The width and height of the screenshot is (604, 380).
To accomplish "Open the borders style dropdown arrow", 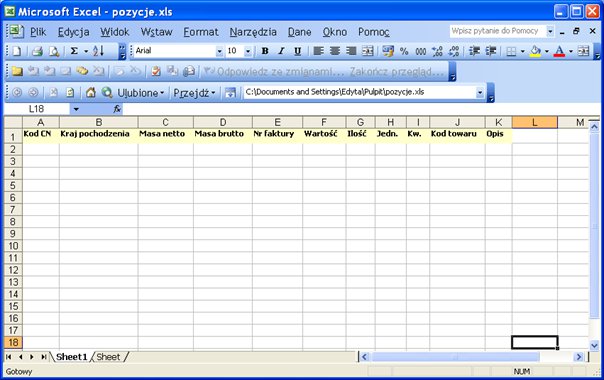I will click(x=522, y=51).
